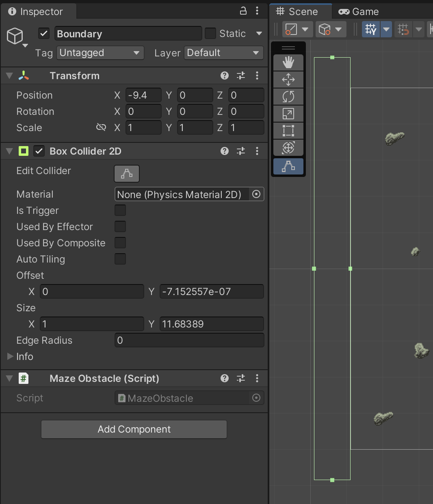
Task: Open Transform component preset settings
Action: coord(241,75)
